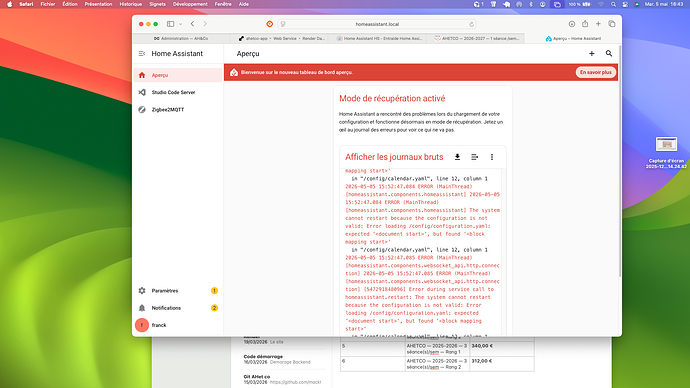
Task: Click the battery 100 % indicator
Action: point(579,4)
